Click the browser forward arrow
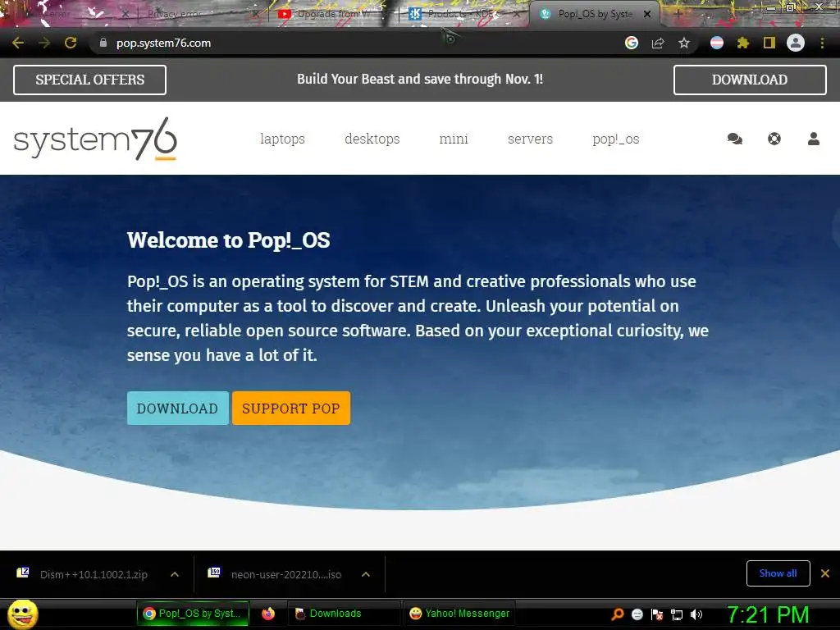 coord(44,43)
